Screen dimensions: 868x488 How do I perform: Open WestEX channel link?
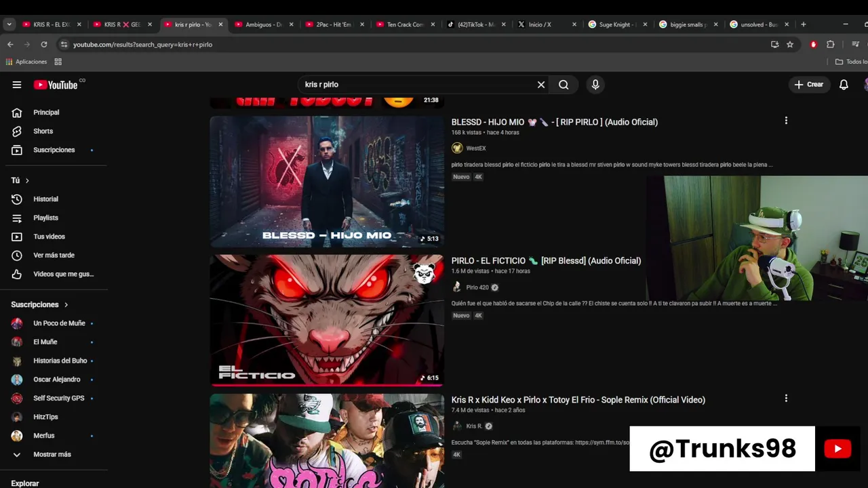coord(476,148)
